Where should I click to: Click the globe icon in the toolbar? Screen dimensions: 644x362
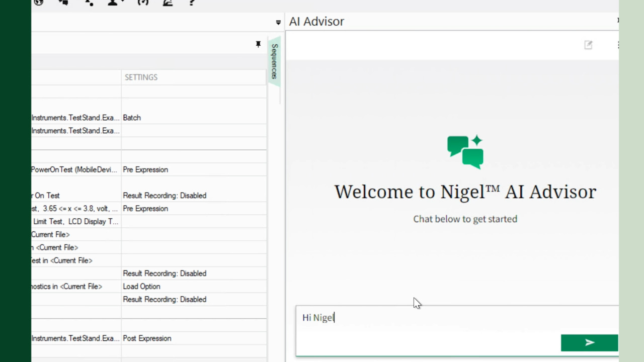(x=39, y=3)
